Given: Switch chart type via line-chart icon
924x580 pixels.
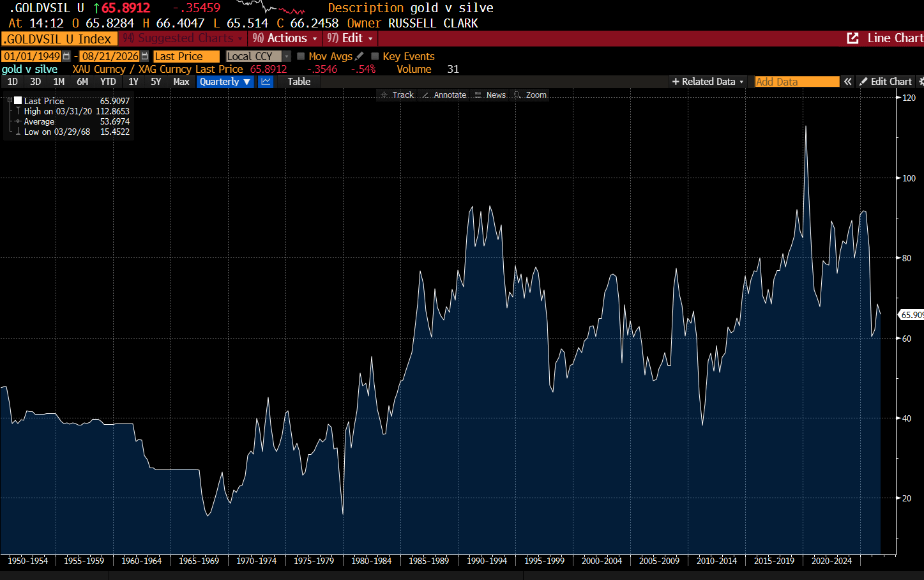Looking at the screenshot, I should (266, 82).
